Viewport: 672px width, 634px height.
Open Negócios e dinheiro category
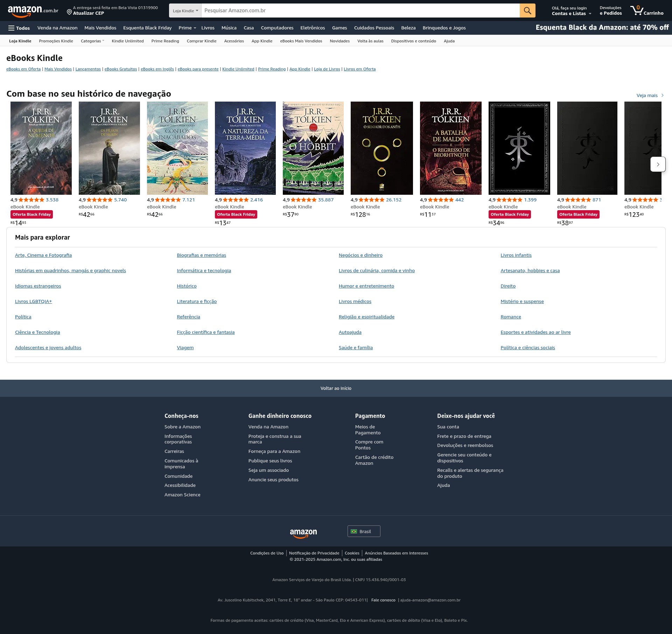point(360,255)
